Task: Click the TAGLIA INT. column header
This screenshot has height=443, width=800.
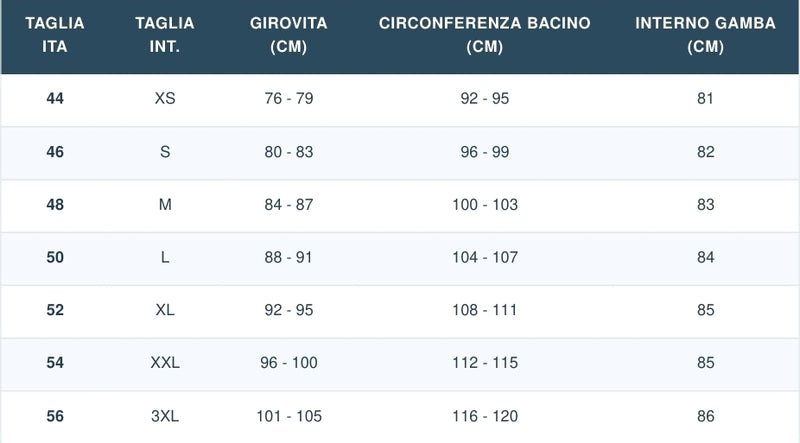Action: pyautogui.click(x=164, y=35)
